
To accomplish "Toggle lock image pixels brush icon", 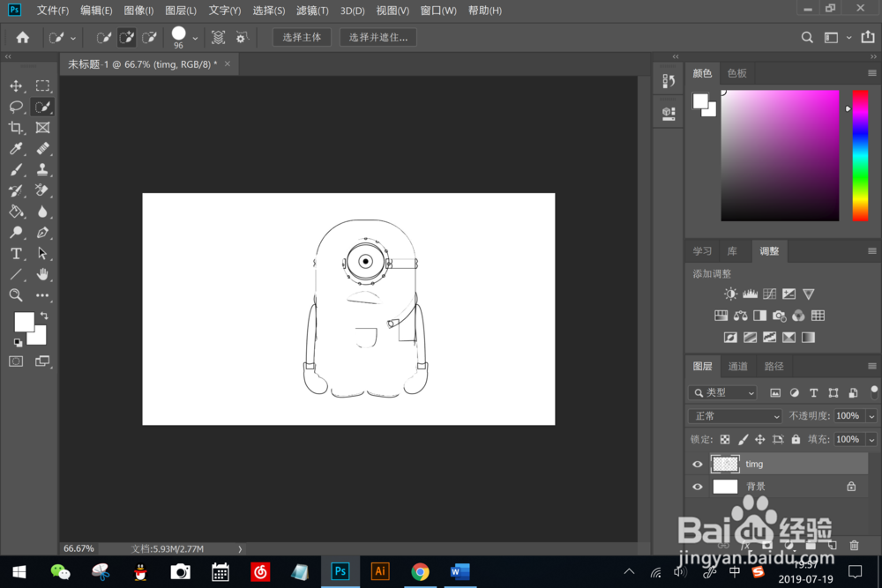I will click(x=743, y=440).
